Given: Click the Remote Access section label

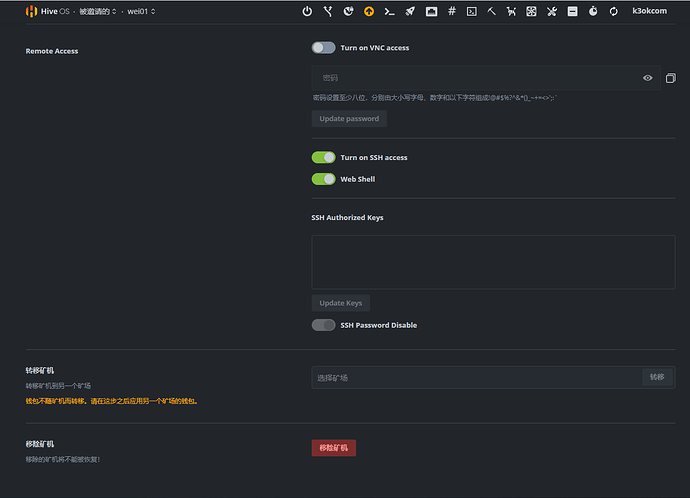Looking at the screenshot, I should [52, 51].
